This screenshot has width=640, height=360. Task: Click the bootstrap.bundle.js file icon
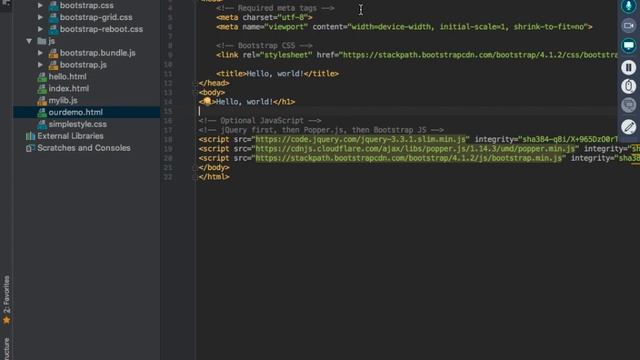(53, 53)
